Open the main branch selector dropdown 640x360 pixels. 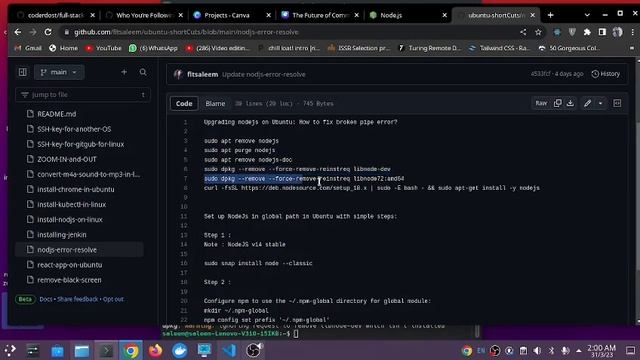[x=59, y=72]
